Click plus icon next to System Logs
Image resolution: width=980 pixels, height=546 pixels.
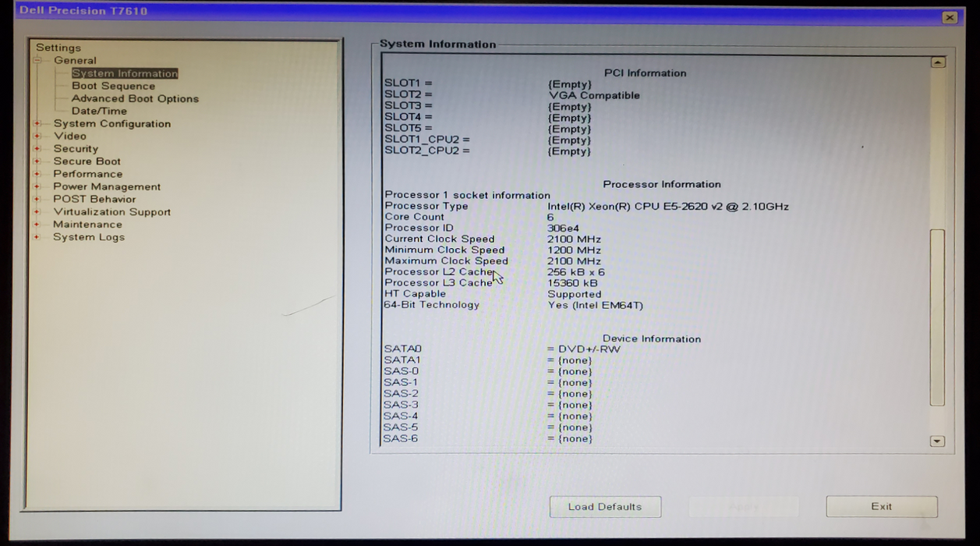click(37, 237)
